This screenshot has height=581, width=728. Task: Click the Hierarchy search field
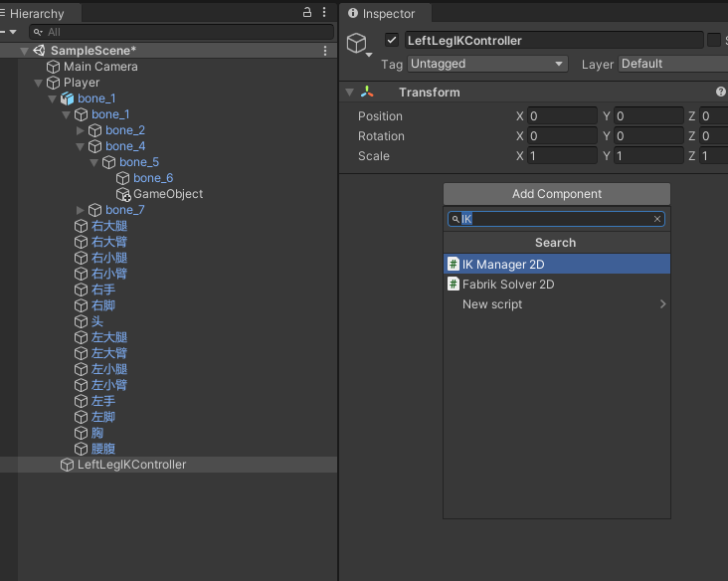[181, 32]
